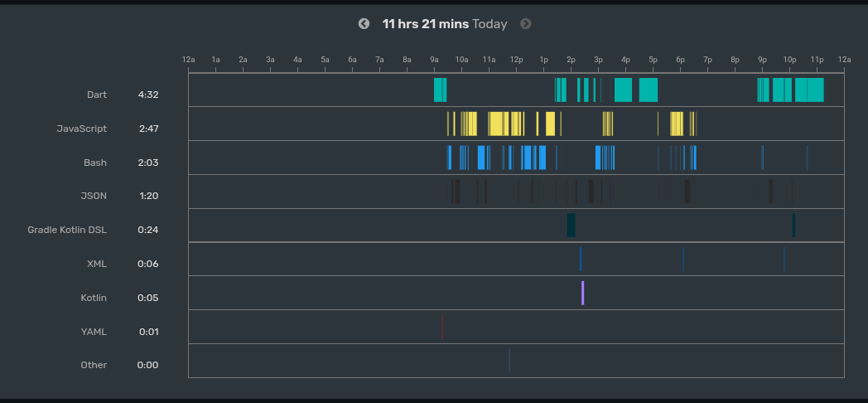The width and height of the screenshot is (868, 403).
Task: Click the 12p tick on the time axis
Action: point(516,60)
